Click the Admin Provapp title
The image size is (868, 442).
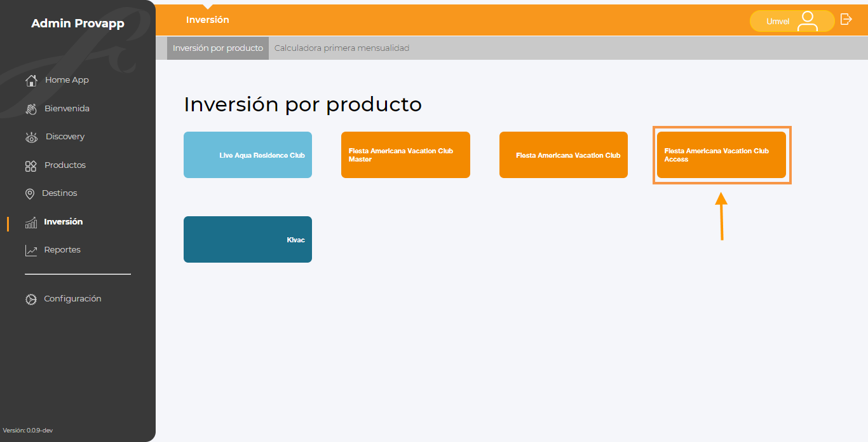pyautogui.click(x=78, y=24)
